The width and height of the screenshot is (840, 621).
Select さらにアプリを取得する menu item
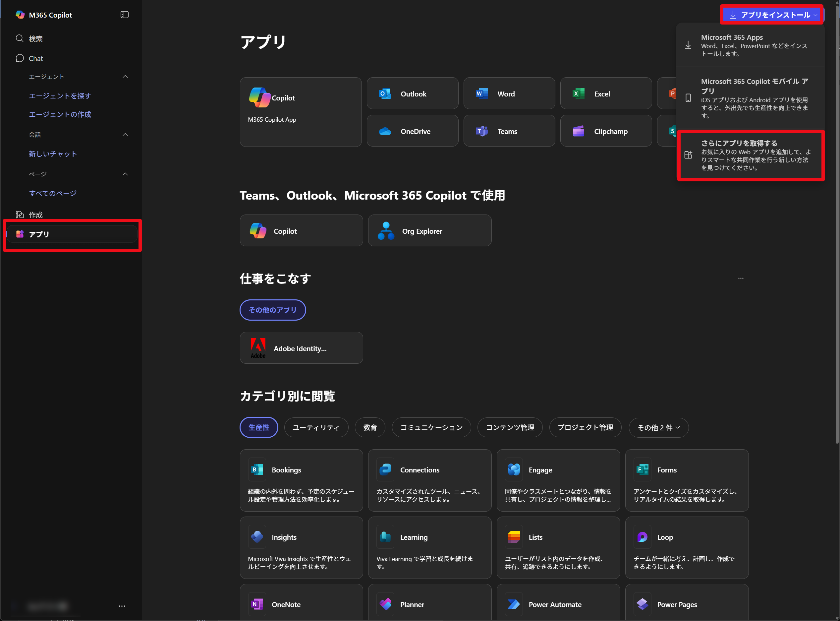(x=750, y=155)
